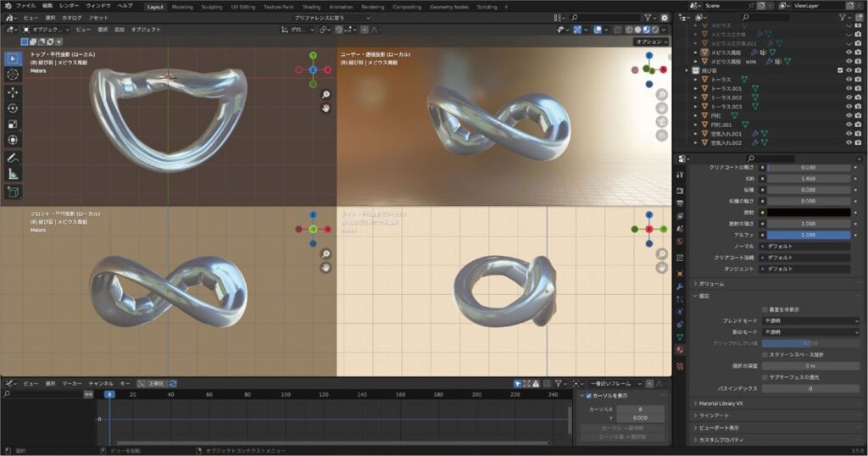Click the outliner filter funnel icon
Screen dimensions: 868x456
843,18
